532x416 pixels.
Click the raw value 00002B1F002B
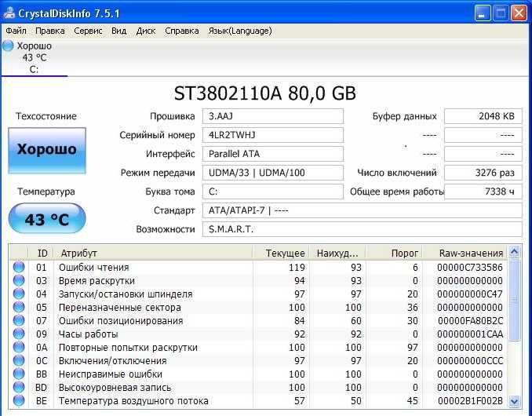point(470,401)
